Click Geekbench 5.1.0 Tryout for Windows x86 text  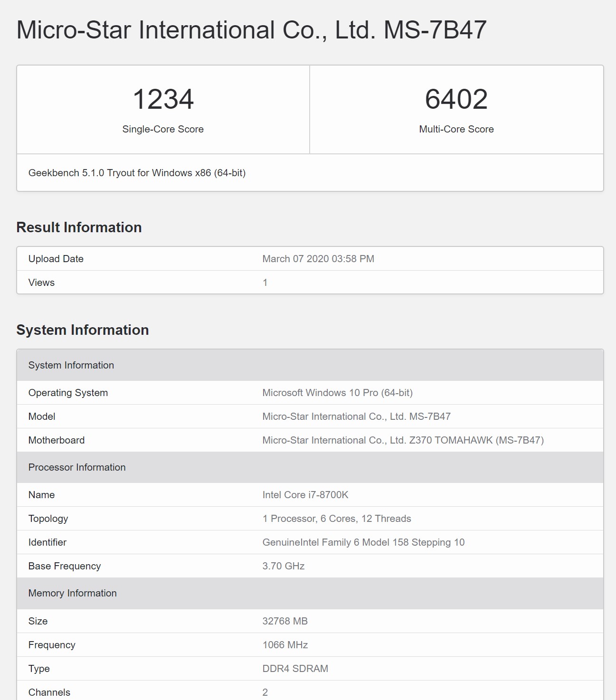[137, 173]
